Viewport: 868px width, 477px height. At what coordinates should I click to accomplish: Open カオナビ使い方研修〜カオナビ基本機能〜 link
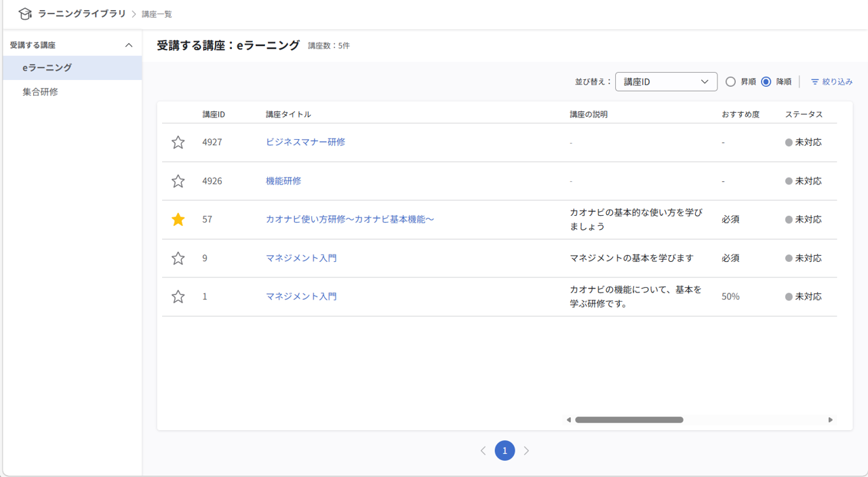point(350,219)
